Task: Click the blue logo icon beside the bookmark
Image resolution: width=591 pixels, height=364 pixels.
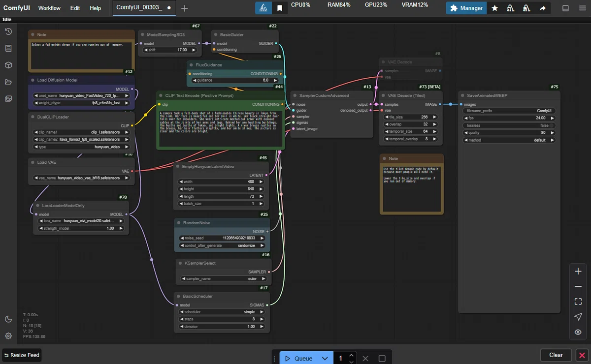Action: pyautogui.click(x=263, y=8)
